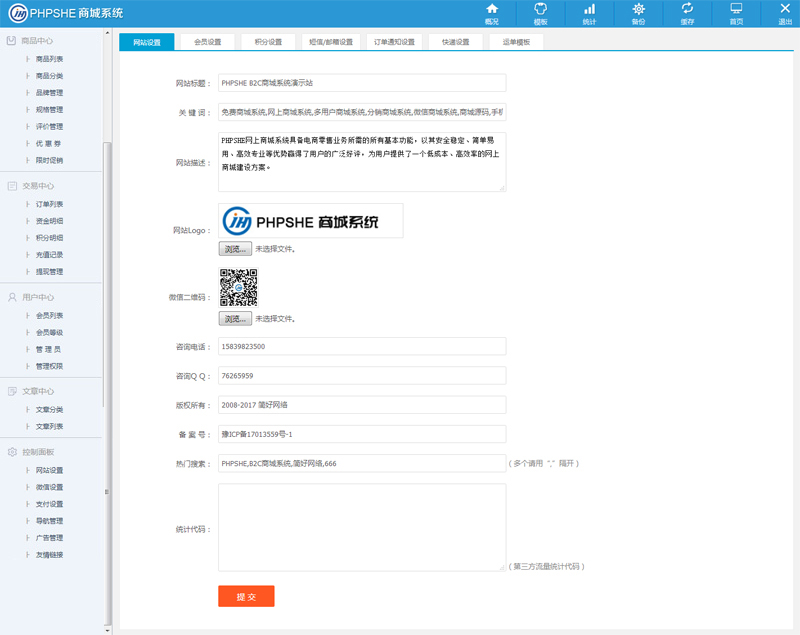Open 订单列表 in the sidebar

point(49,204)
